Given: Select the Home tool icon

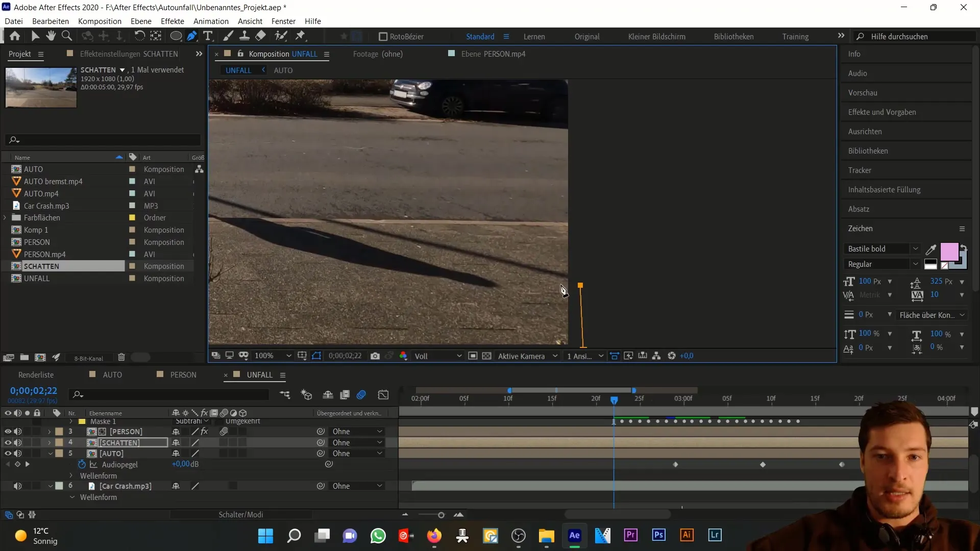Looking at the screenshot, I should click(15, 36).
